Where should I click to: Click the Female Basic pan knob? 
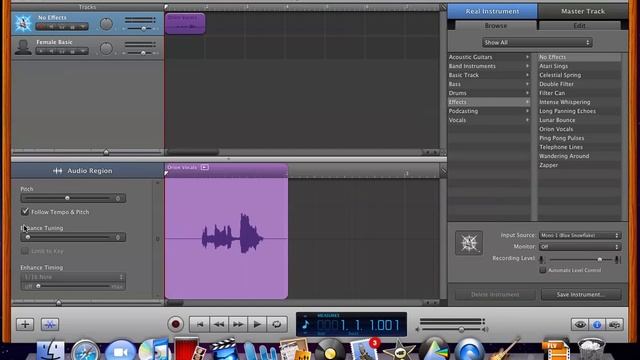click(x=106, y=49)
